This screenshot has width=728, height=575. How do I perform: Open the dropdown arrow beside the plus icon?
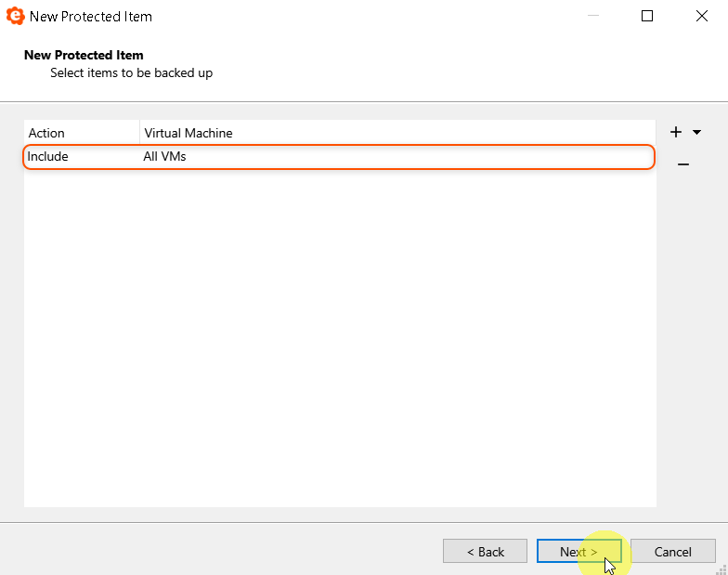coord(696,133)
